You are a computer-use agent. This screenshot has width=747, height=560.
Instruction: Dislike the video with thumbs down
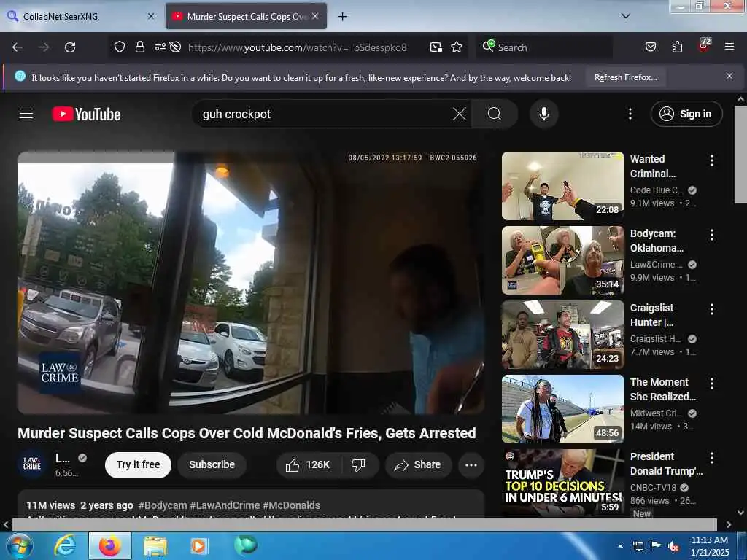358,464
